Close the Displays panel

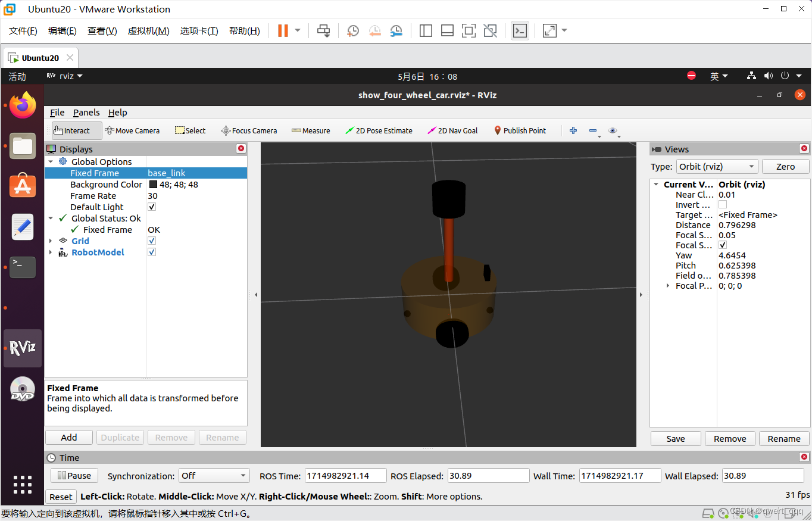(x=241, y=149)
